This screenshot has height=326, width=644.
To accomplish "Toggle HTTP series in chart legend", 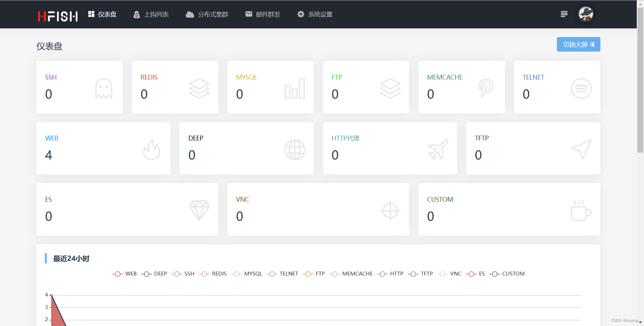I will (390, 274).
